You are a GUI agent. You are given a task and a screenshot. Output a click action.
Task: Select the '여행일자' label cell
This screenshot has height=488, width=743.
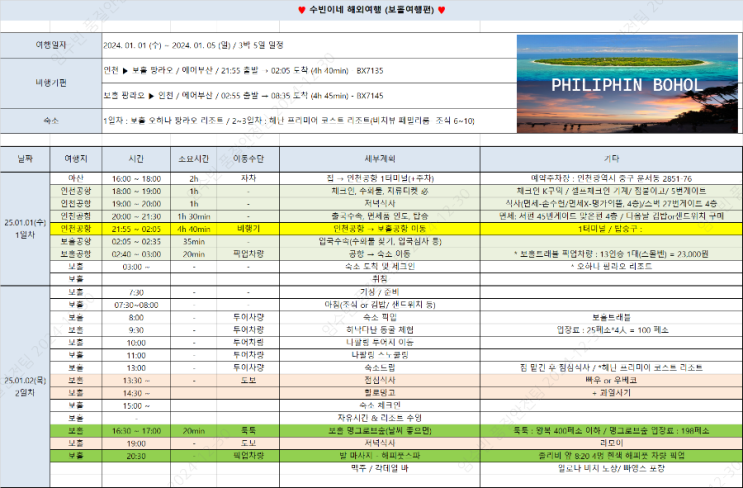pyautogui.click(x=51, y=45)
